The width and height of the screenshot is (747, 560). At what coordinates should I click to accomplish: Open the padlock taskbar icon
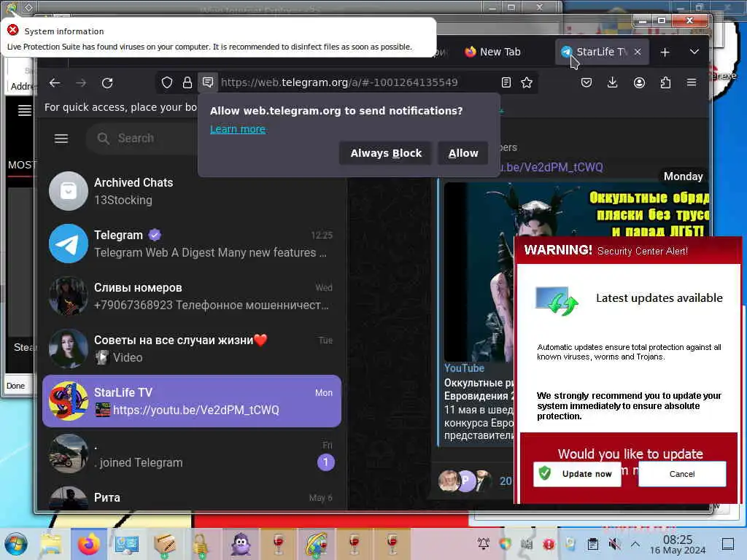[201, 544]
